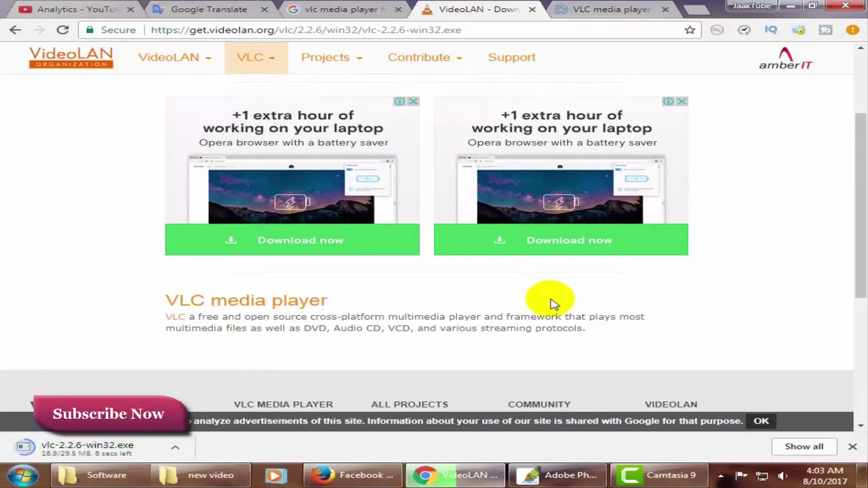
Task: Open Adobe Photoshop taskbar item
Action: 558,475
